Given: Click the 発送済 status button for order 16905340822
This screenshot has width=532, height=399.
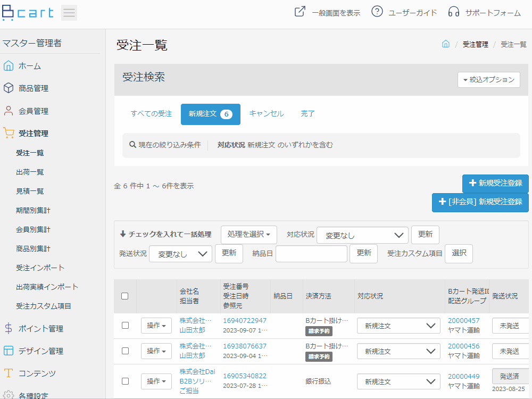Looking at the screenshot, I should point(509,376).
